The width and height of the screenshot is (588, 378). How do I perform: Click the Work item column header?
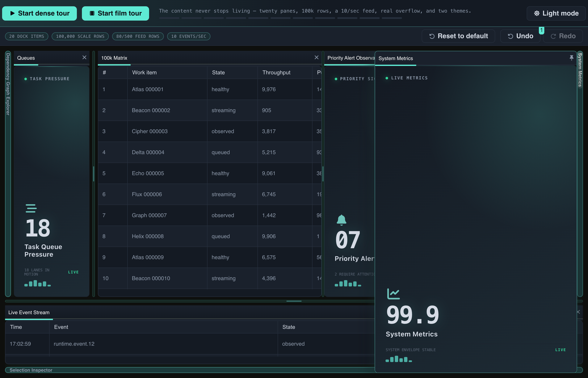(x=167, y=72)
